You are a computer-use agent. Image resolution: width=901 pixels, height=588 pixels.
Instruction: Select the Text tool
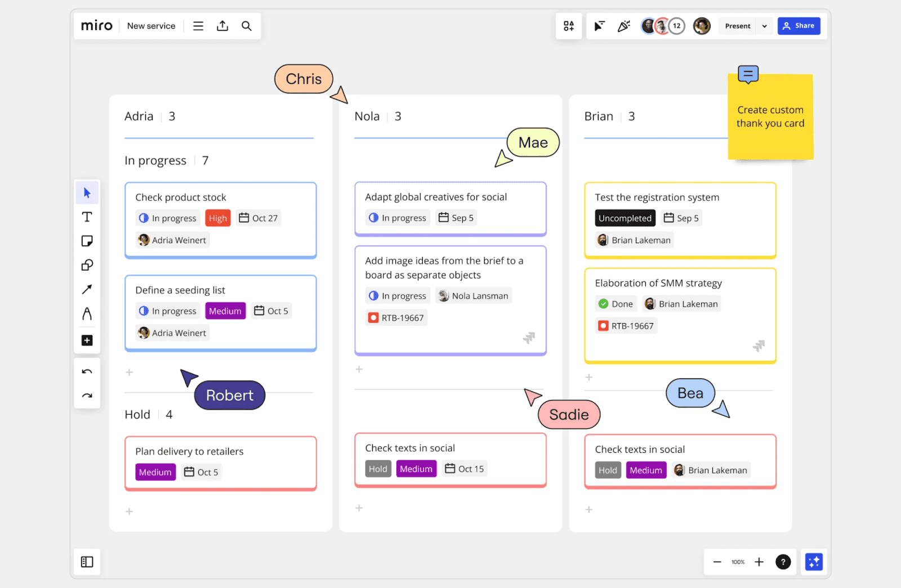click(x=87, y=217)
